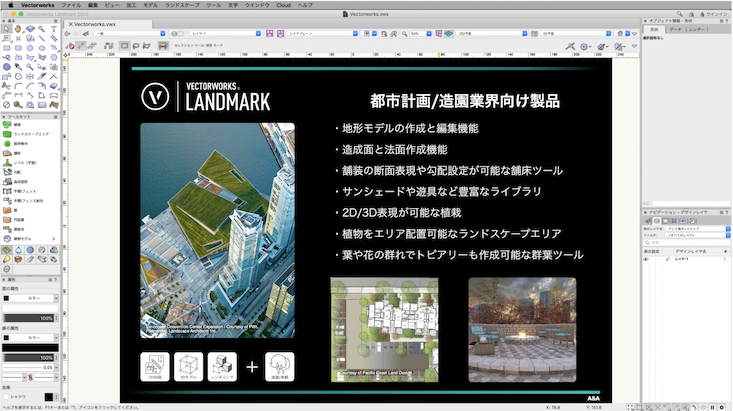Click the Navigation palette search field

click(x=686, y=243)
